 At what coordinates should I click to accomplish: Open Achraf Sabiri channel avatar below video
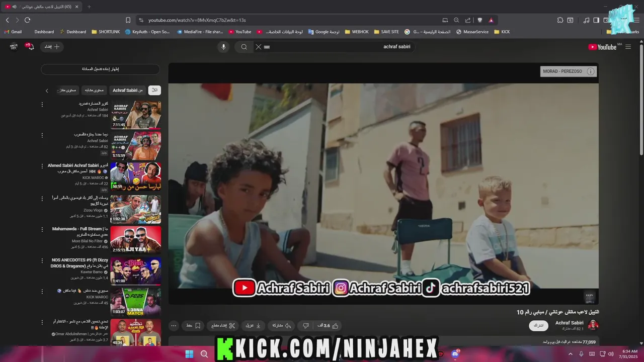[593, 325]
